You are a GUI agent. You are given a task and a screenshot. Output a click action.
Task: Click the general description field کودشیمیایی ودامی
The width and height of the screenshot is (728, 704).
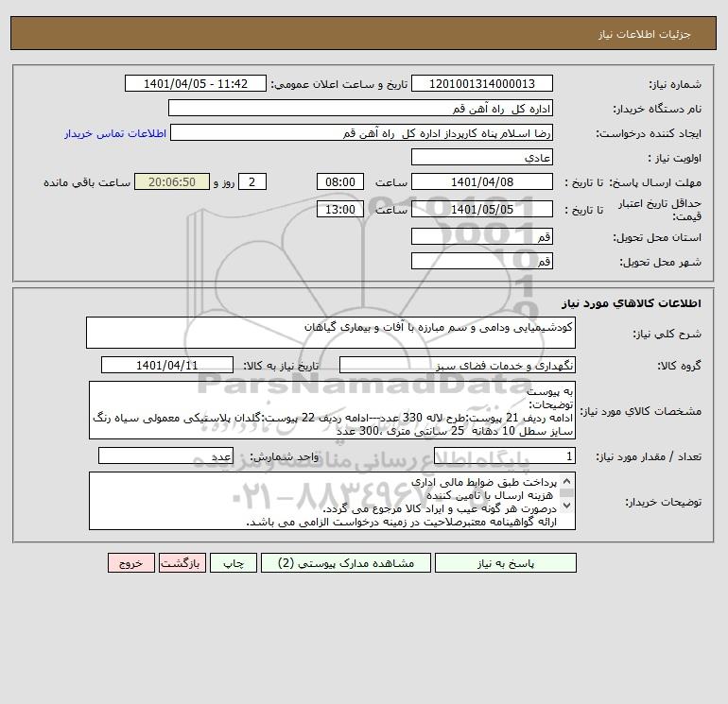(331, 333)
